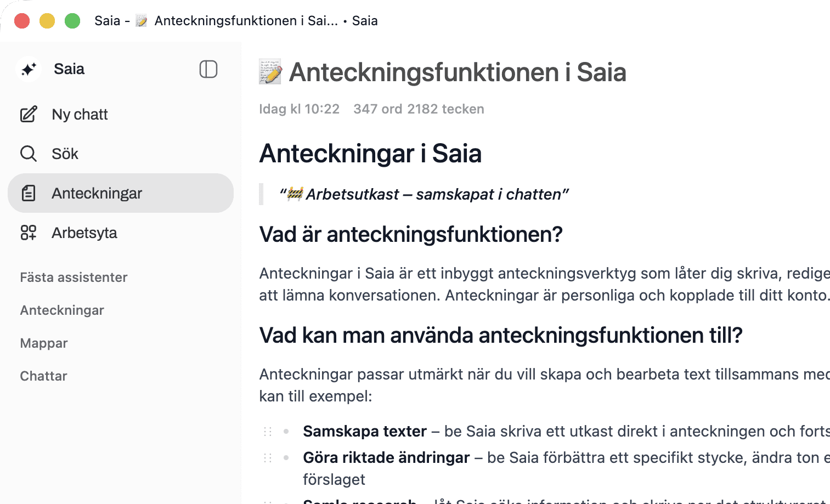Viewport: 830px width, 504px height.
Task: Expand the Chattar section
Action: [43, 376]
